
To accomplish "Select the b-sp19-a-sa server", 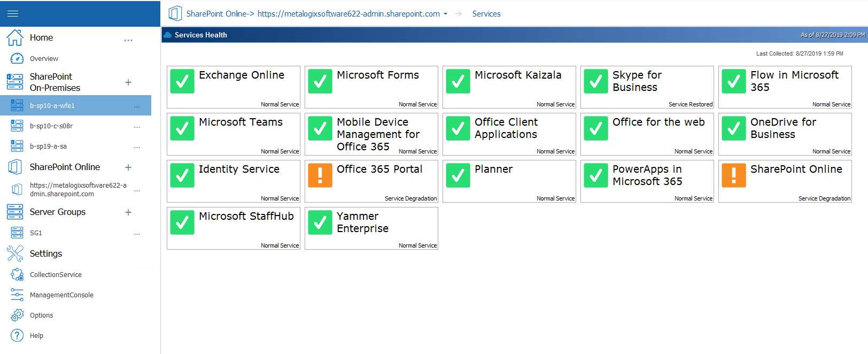I will [48, 147].
